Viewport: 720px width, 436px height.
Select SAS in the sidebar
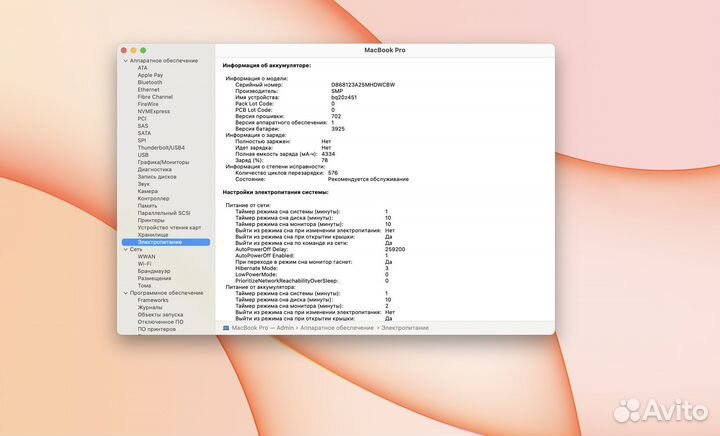[x=143, y=126]
